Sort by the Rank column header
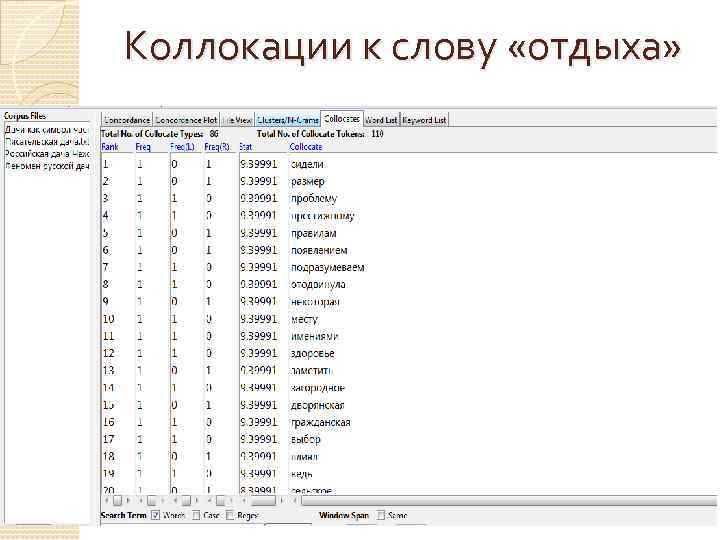This screenshot has height=540, width=720. coord(110,147)
